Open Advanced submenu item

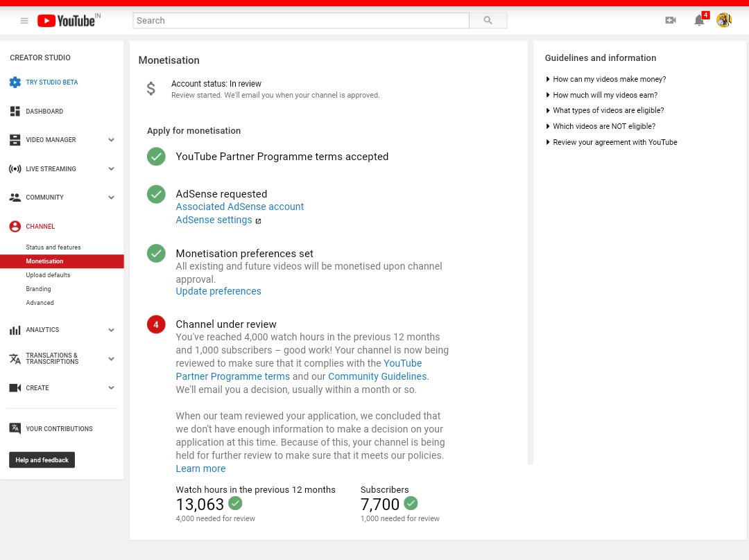click(x=40, y=303)
